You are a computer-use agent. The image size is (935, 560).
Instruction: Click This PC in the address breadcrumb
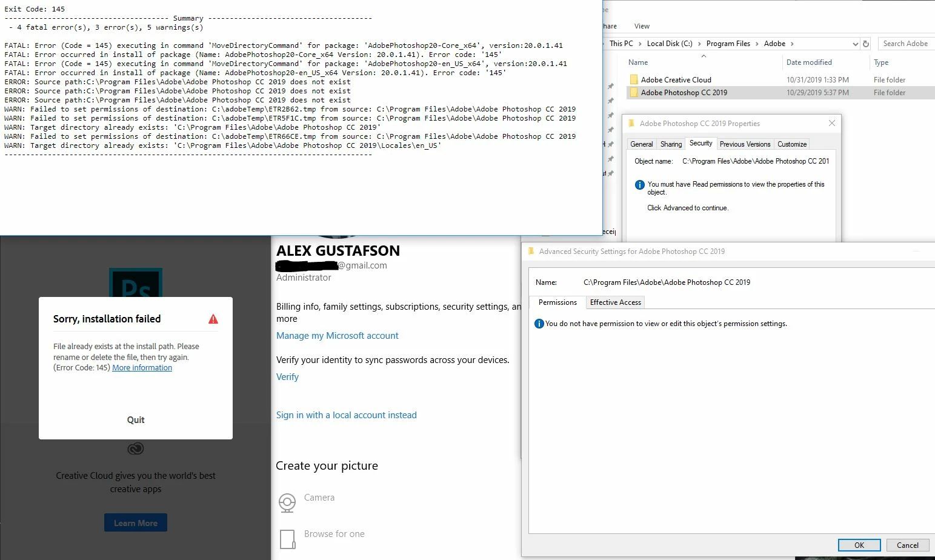point(621,44)
